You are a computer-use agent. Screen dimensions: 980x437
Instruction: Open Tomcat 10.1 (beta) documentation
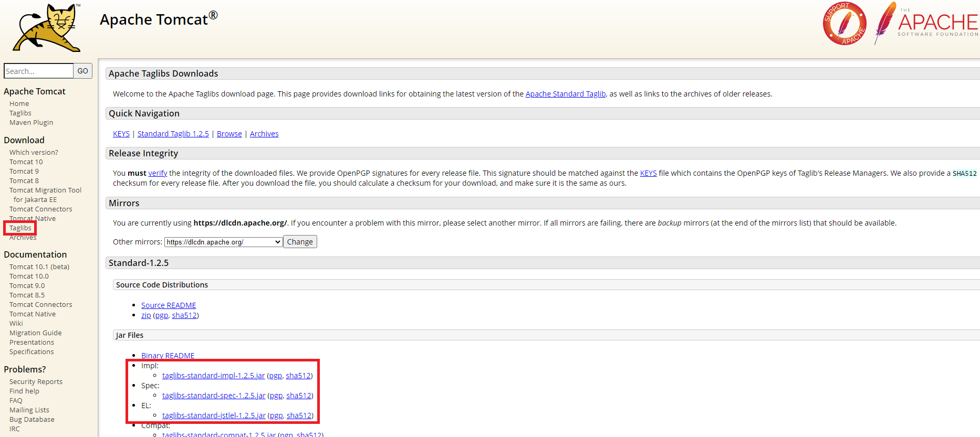[39, 267]
